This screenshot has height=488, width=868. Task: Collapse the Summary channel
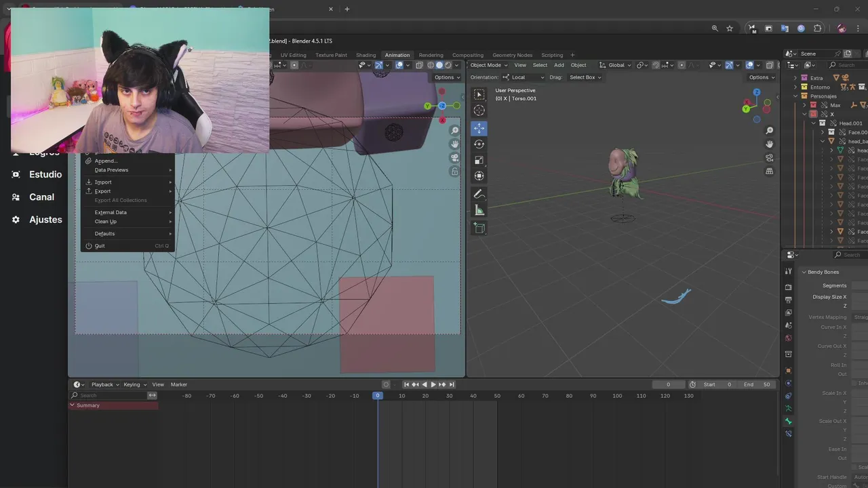pos(73,405)
